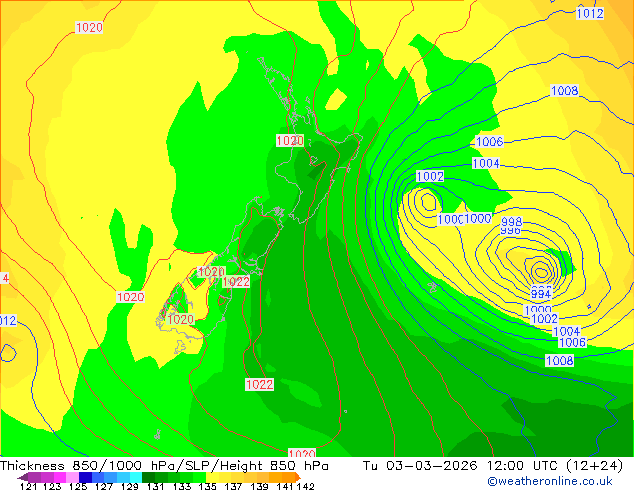The image size is (634, 490).
Task: Click the red 1020 label on the green-highlighted background
Action: (x=180, y=319)
